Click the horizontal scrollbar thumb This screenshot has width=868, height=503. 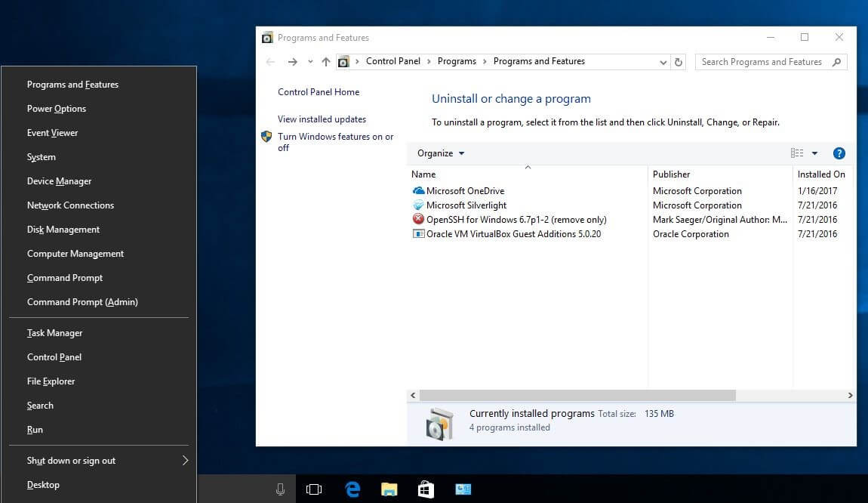tap(577, 396)
